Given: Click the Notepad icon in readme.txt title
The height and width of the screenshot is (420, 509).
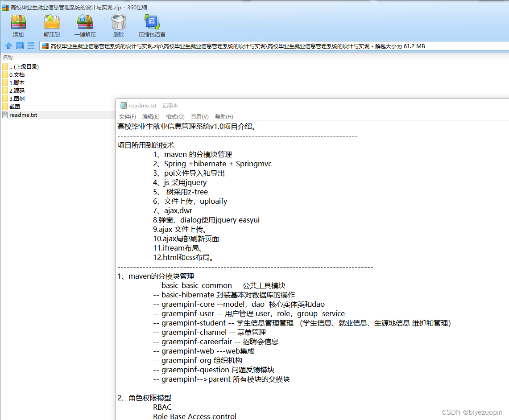Looking at the screenshot, I should tap(124, 105).
